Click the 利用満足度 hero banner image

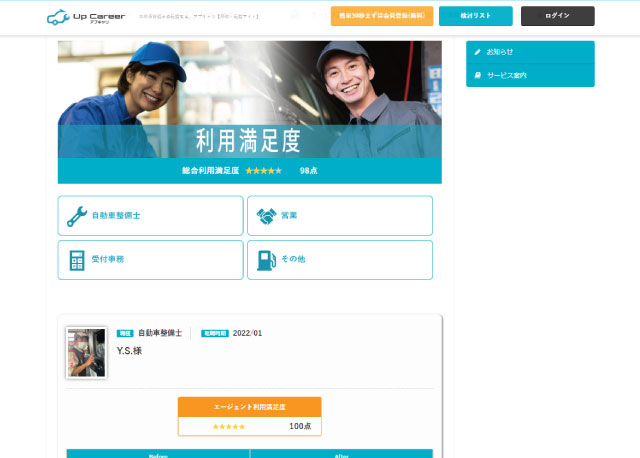coord(249,100)
